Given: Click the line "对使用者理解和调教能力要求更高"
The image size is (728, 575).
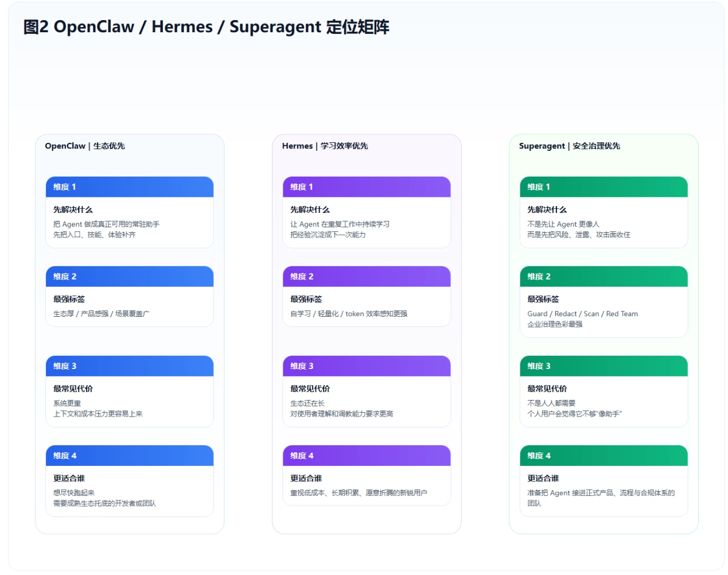Looking at the screenshot, I should click(341, 414).
